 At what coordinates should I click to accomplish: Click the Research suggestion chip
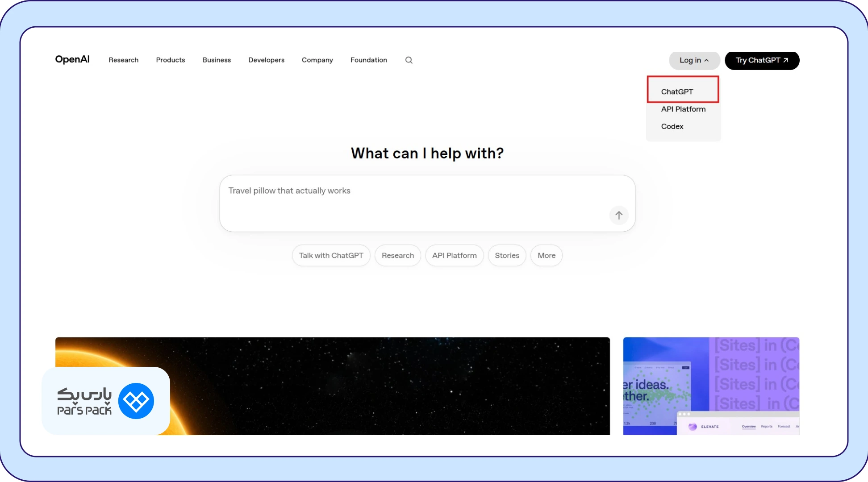click(x=398, y=255)
